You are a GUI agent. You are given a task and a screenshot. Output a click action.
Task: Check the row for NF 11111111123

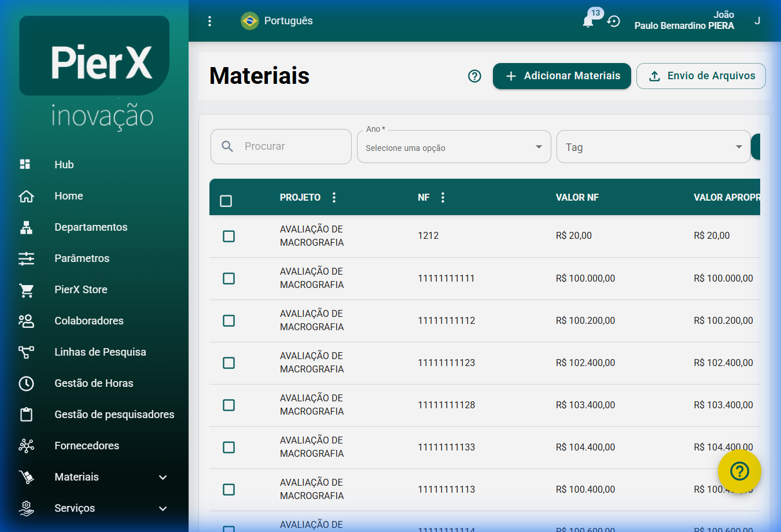pyautogui.click(x=229, y=363)
